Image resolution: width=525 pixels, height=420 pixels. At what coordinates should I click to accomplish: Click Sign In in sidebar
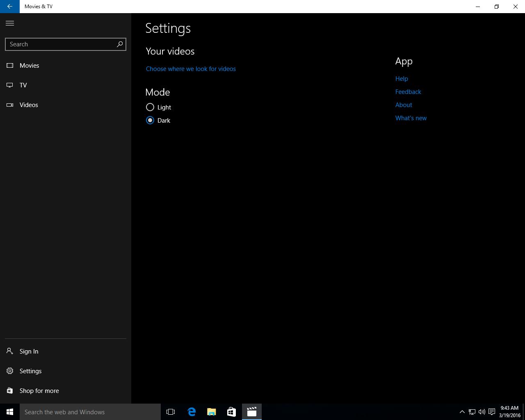tap(66, 352)
